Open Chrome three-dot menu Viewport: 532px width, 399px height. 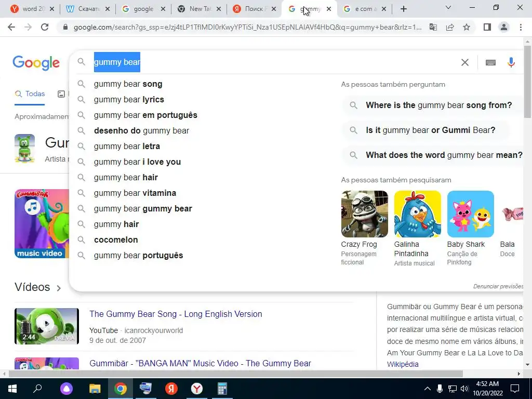(x=521, y=27)
